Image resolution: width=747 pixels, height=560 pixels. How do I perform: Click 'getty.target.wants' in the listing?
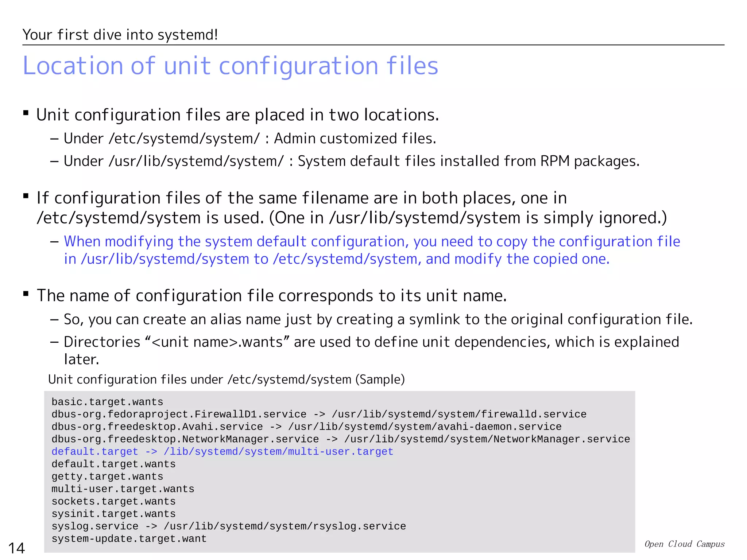click(107, 477)
